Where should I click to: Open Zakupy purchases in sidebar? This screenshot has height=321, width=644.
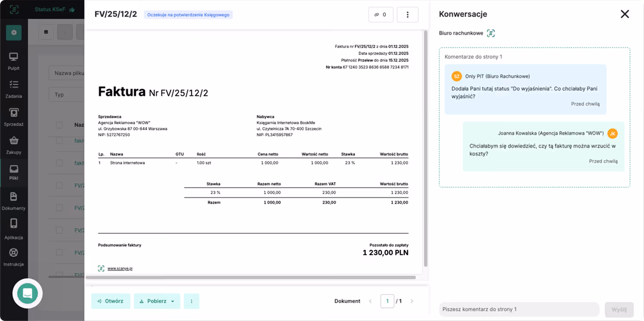(14, 145)
